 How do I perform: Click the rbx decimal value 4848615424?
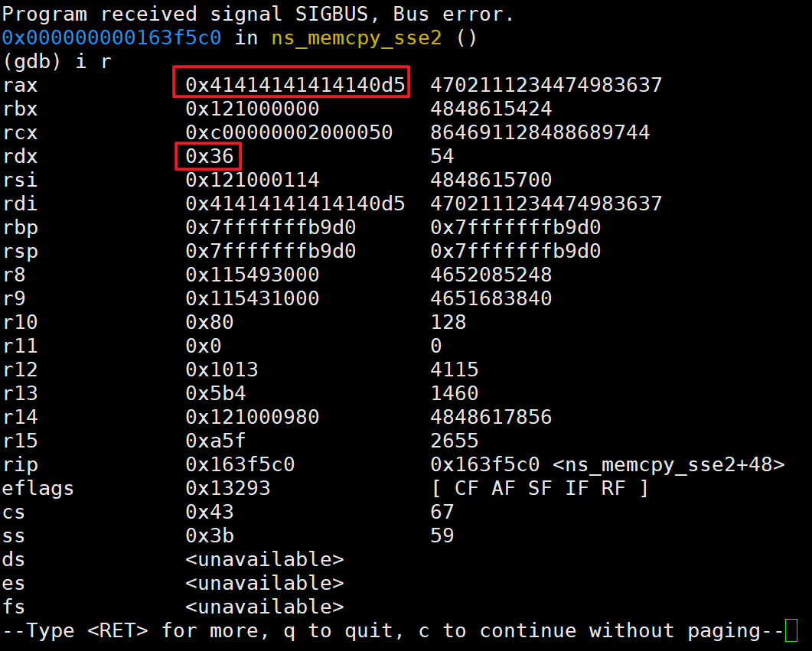tap(491, 109)
